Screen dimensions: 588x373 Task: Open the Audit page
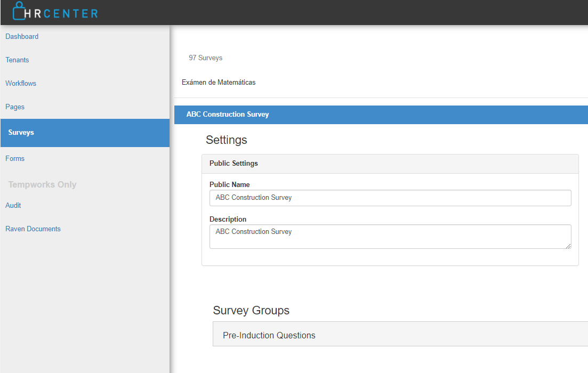pyautogui.click(x=13, y=206)
